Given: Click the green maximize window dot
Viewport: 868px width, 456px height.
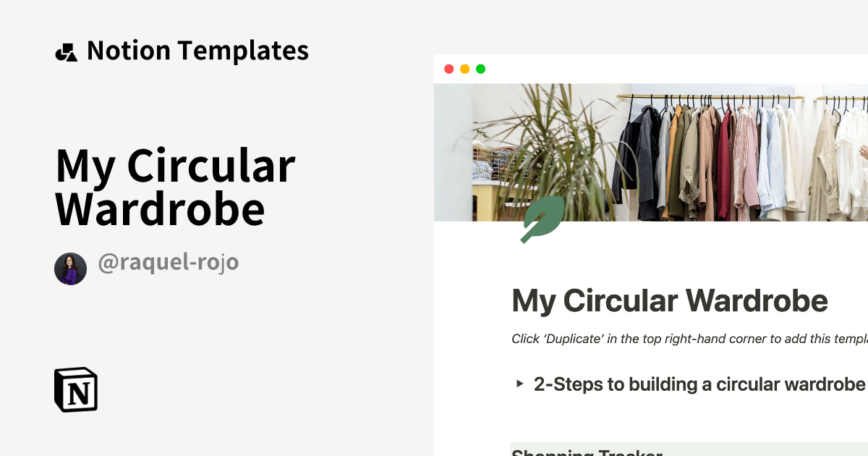Looking at the screenshot, I should click(480, 69).
